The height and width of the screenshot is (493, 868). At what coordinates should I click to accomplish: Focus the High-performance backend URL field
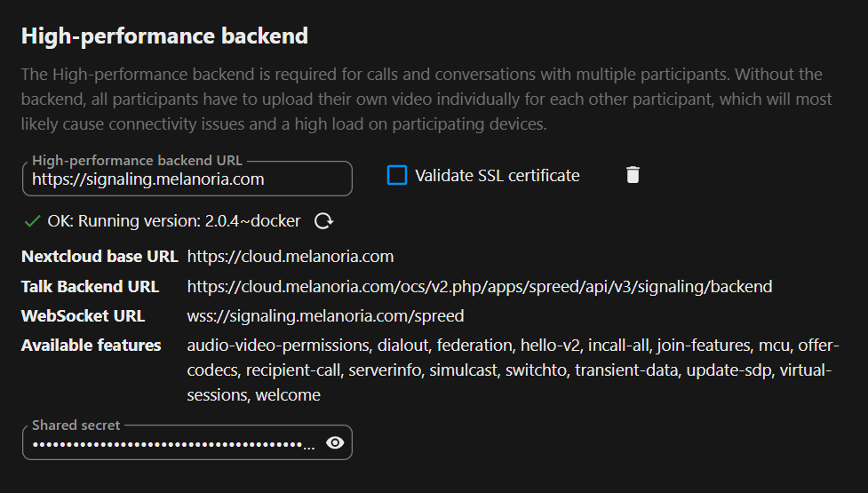187,179
